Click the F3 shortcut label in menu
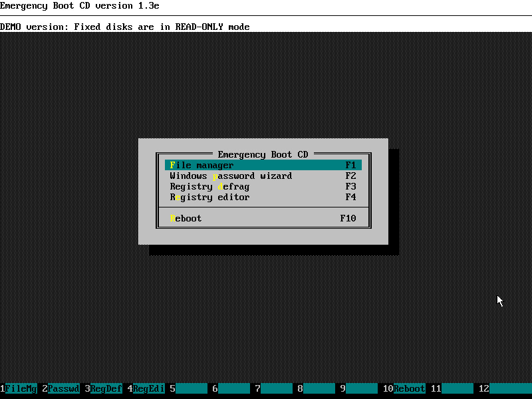 coord(351,187)
